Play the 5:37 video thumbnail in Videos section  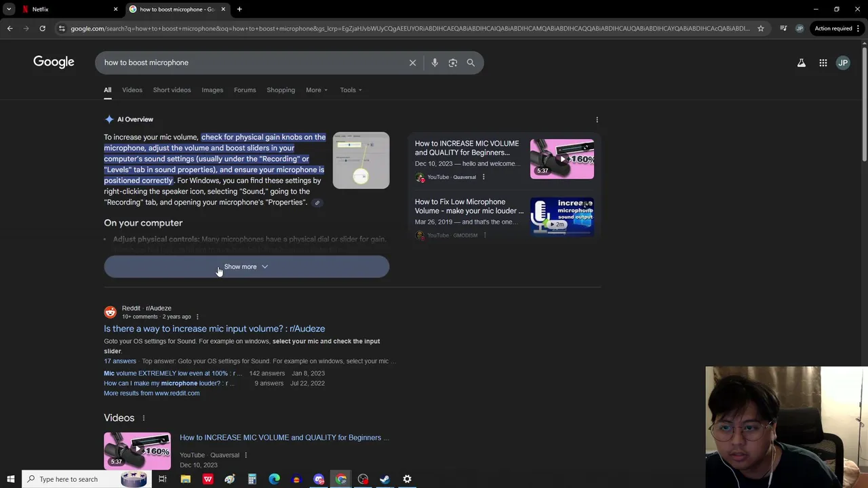click(x=137, y=450)
